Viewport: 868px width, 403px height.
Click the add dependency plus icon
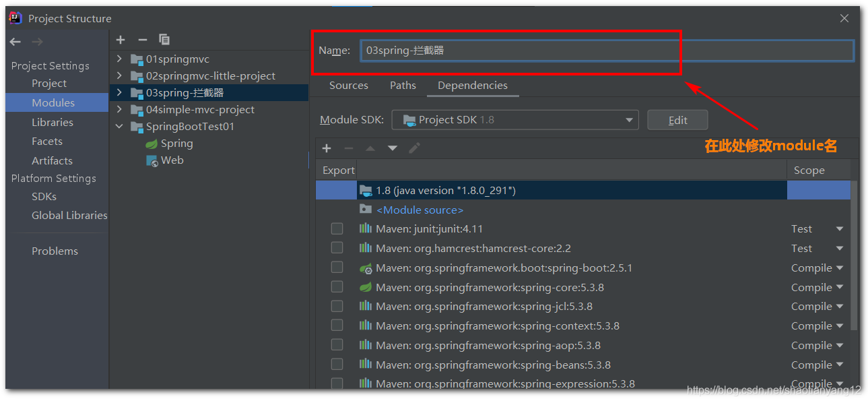point(327,148)
